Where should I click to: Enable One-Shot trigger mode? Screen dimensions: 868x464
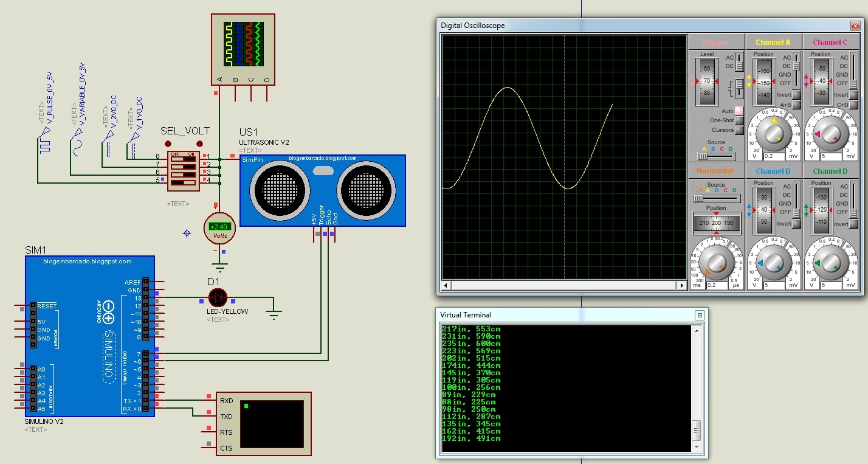point(739,120)
